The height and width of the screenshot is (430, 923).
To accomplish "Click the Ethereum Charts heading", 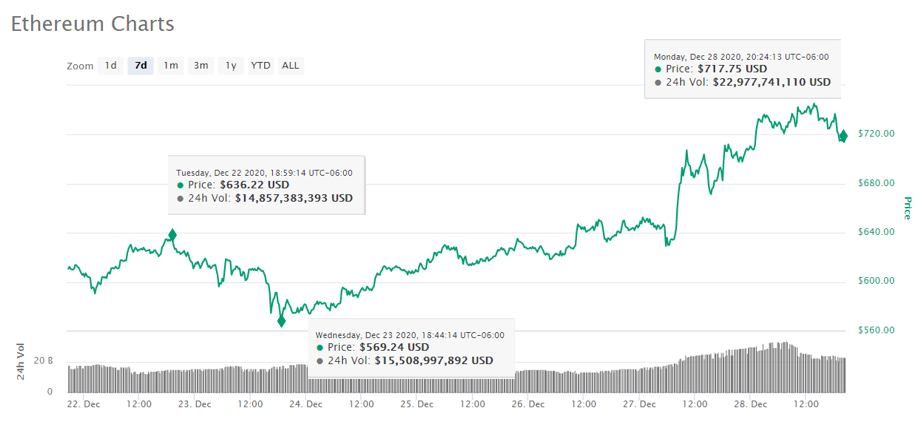I will pos(92,24).
